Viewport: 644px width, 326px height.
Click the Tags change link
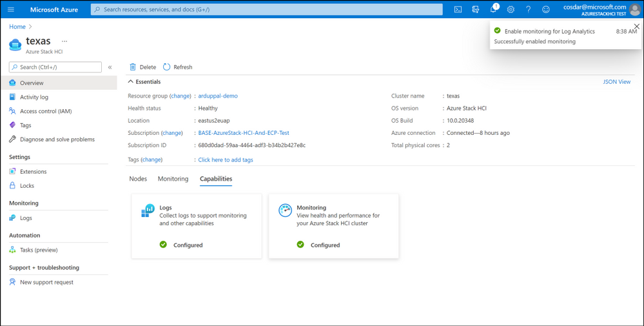[151, 159]
